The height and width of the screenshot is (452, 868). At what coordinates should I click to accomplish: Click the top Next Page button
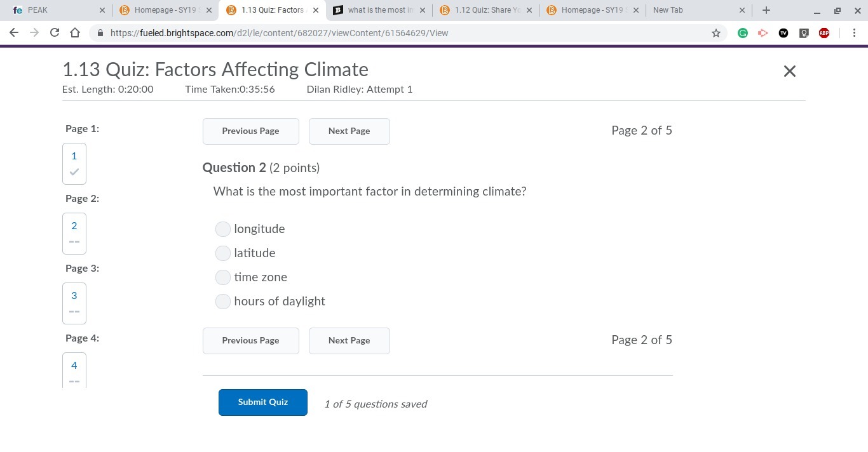(x=349, y=131)
